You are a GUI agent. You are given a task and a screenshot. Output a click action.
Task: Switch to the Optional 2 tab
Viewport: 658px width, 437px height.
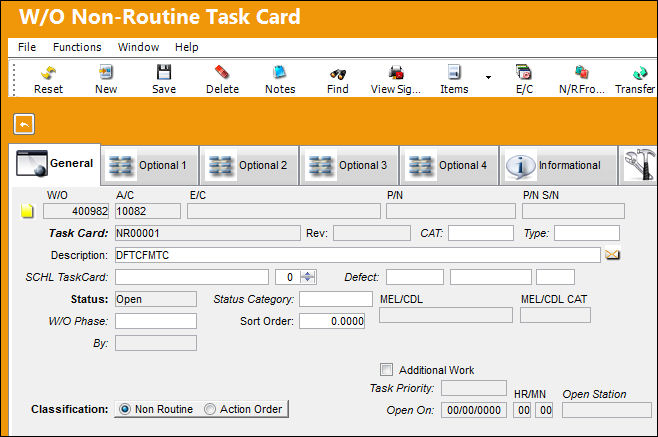tap(249, 165)
